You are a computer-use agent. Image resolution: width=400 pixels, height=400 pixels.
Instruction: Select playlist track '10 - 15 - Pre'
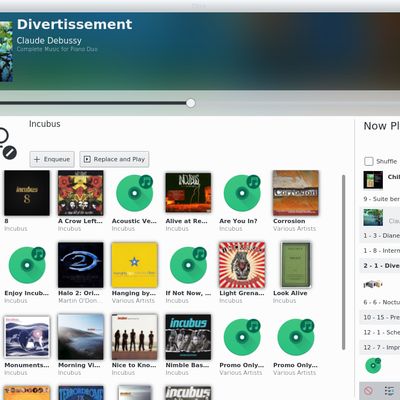tap(380, 317)
